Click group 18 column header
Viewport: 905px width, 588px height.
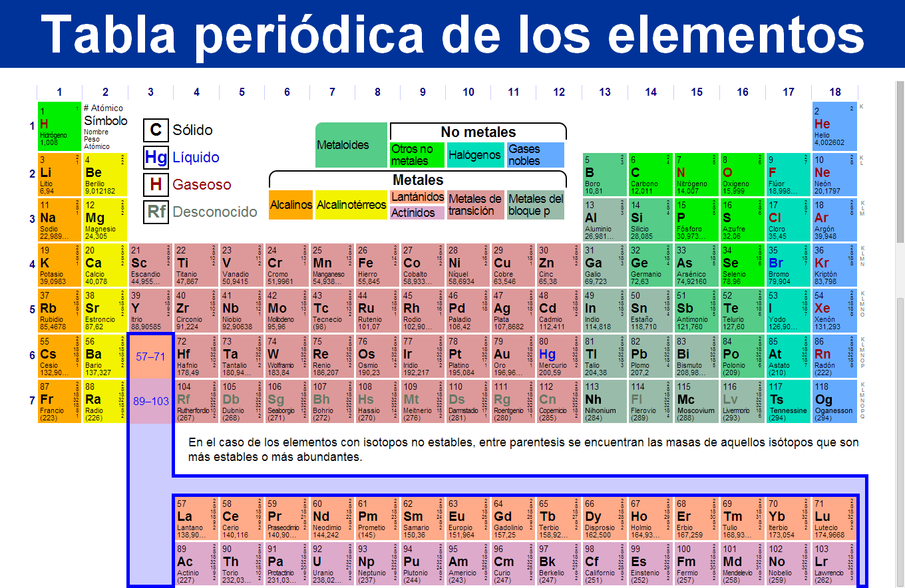[834, 92]
